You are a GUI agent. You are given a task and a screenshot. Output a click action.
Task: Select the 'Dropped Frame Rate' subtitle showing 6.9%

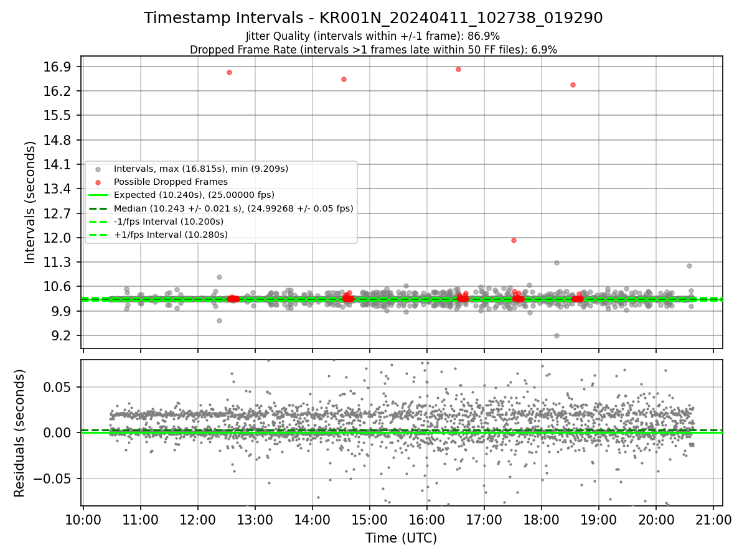tap(374, 49)
